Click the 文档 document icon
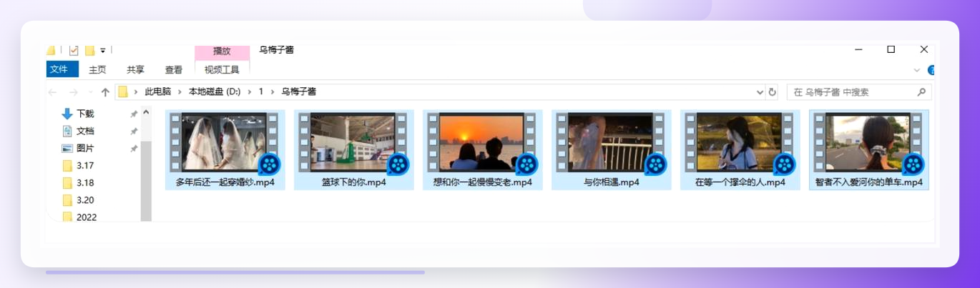This screenshot has width=980, height=288. 67,131
